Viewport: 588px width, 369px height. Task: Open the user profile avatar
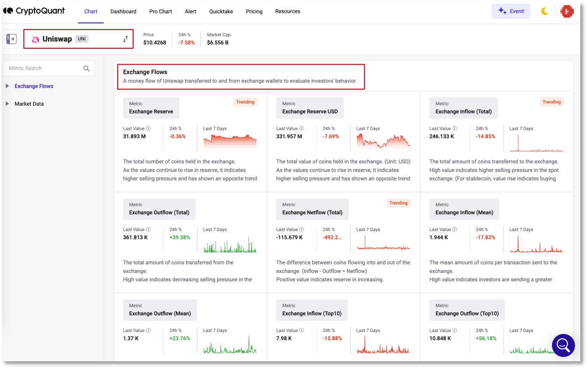567,11
